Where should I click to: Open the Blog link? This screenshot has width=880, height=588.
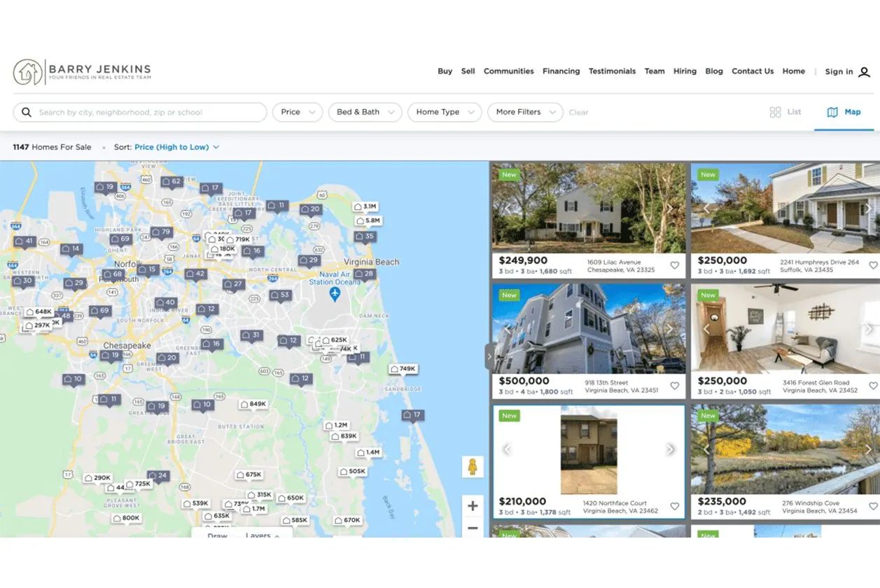(x=714, y=71)
